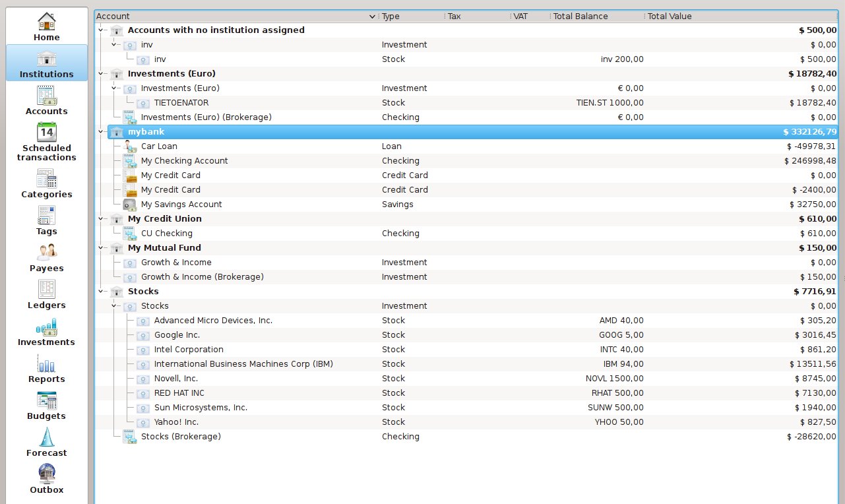This screenshot has height=504, width=845.
Task: Select the Yahoo! Inc. stock row
Action: pyautogui.click(x=466, y=422)
